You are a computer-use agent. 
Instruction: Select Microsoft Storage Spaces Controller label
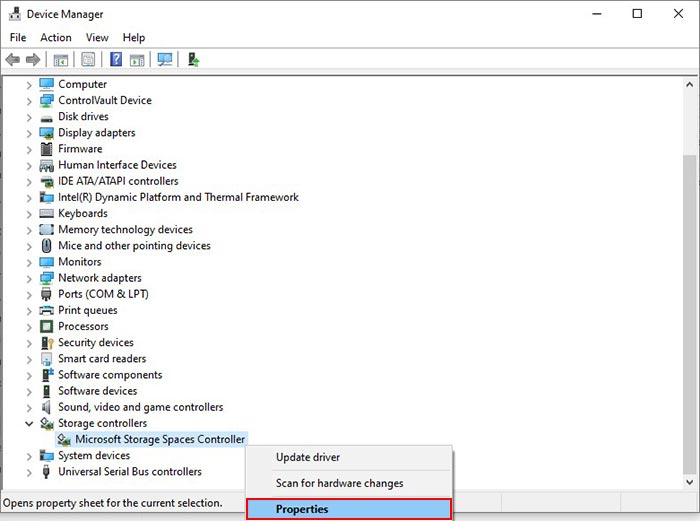tap(160, 439)
